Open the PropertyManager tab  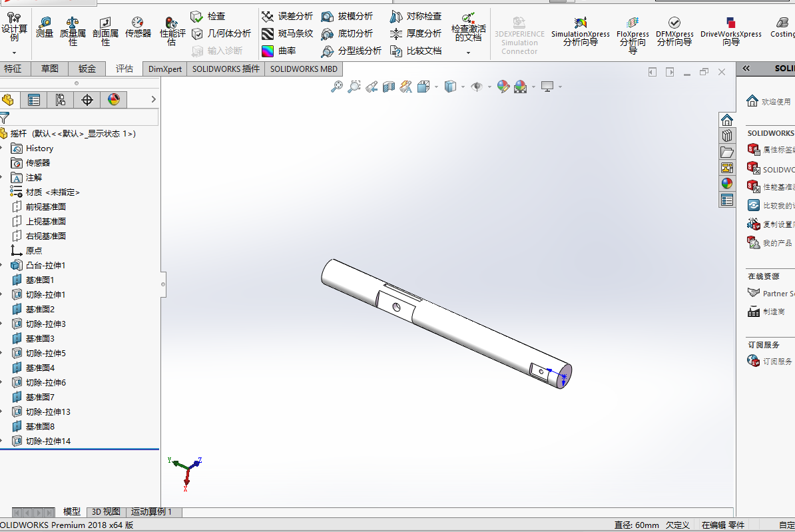pyautogui.click(x=34, y=99)
